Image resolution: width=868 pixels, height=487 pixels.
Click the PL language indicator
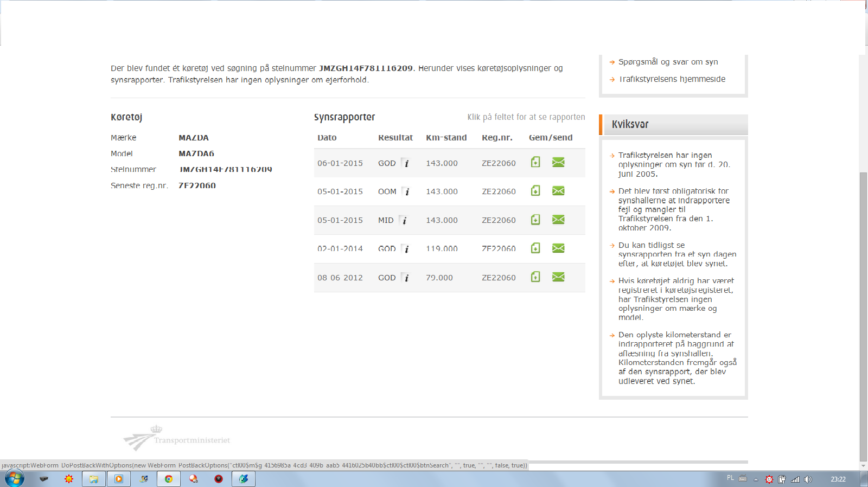click(x=730, y=478)
